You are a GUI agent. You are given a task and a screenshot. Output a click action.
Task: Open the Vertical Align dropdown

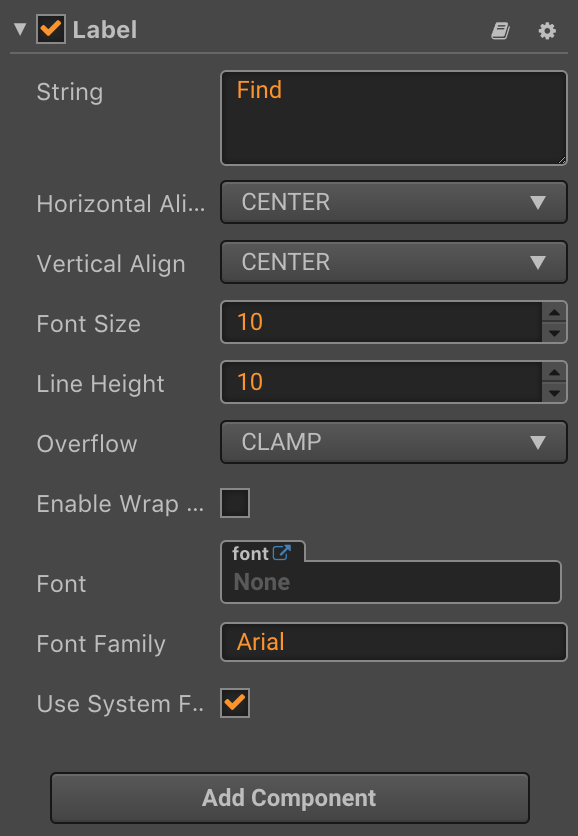coord(393,262)
